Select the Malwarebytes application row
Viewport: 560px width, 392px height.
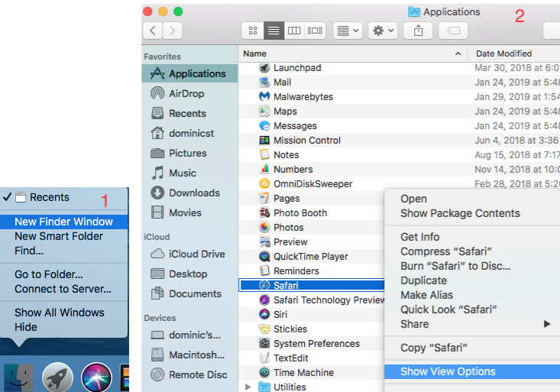pos(399,97)
